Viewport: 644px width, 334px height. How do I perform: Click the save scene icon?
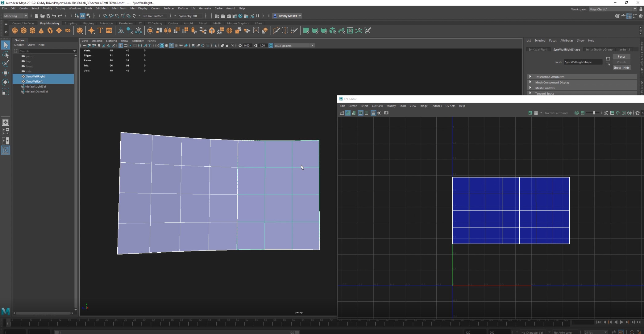tap(48, 16)
